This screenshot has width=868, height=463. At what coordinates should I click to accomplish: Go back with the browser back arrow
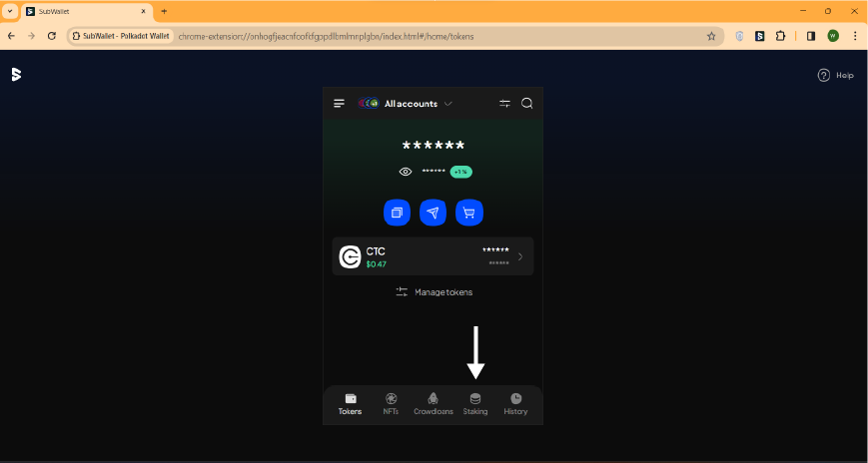pyautogui.click(x=12, y=36)
